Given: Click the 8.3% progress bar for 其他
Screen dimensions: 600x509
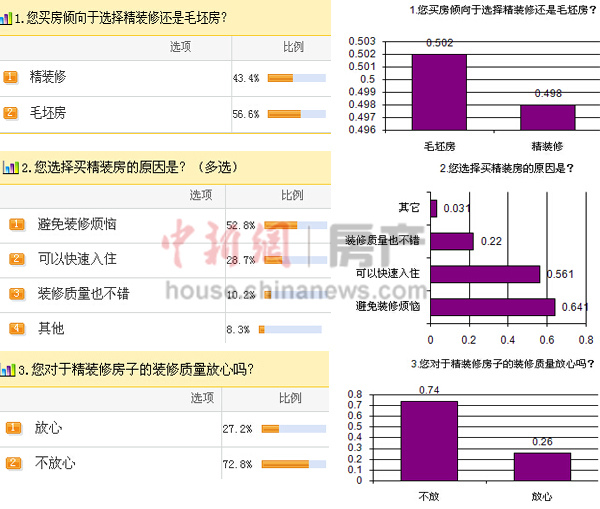Looking at the screenshot, I should pyautogui.click(x=290, y=330).
